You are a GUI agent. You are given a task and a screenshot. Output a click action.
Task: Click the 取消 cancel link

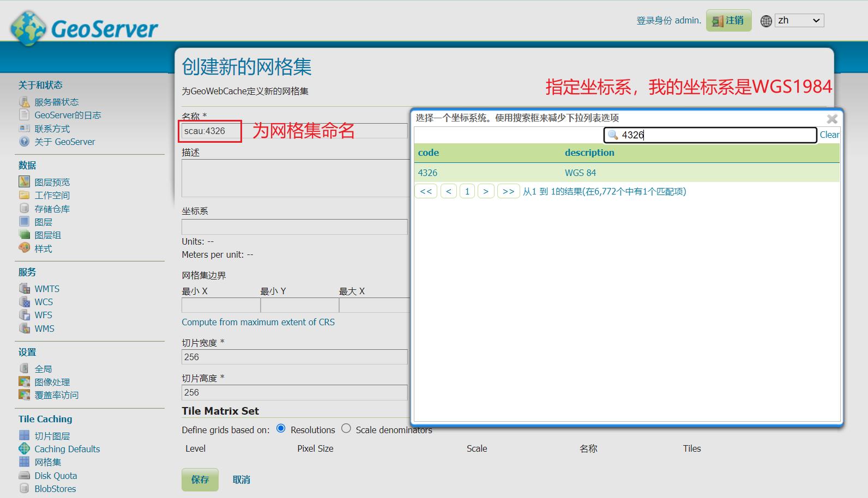242,479
